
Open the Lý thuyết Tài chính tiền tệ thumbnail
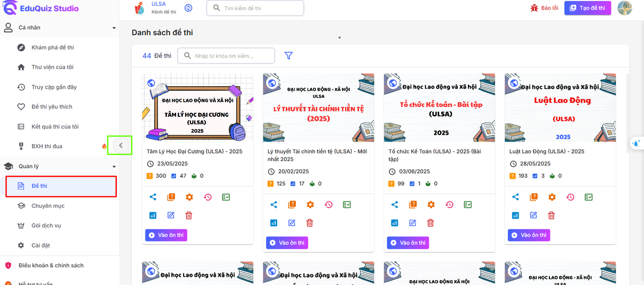pos(318,108)
